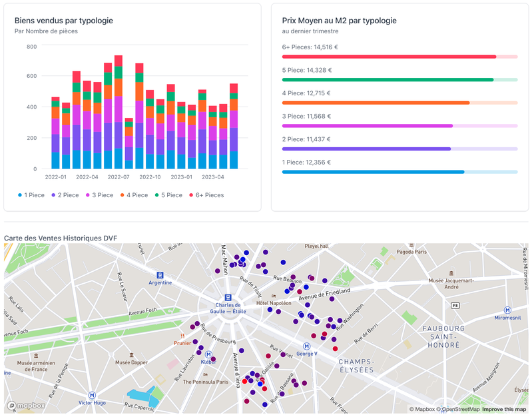
Task: Open the OpenStreetMap attribution link
Action: point(457,409)
